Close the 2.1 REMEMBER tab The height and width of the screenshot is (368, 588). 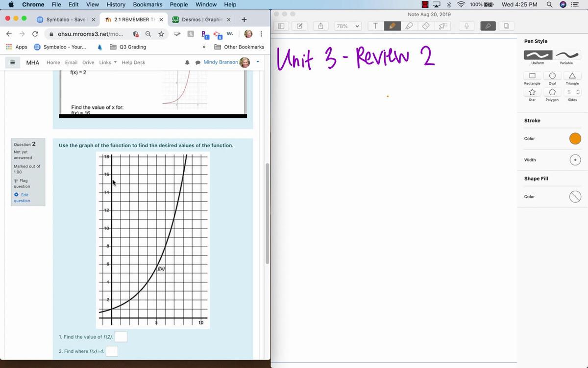pos(161,20)
